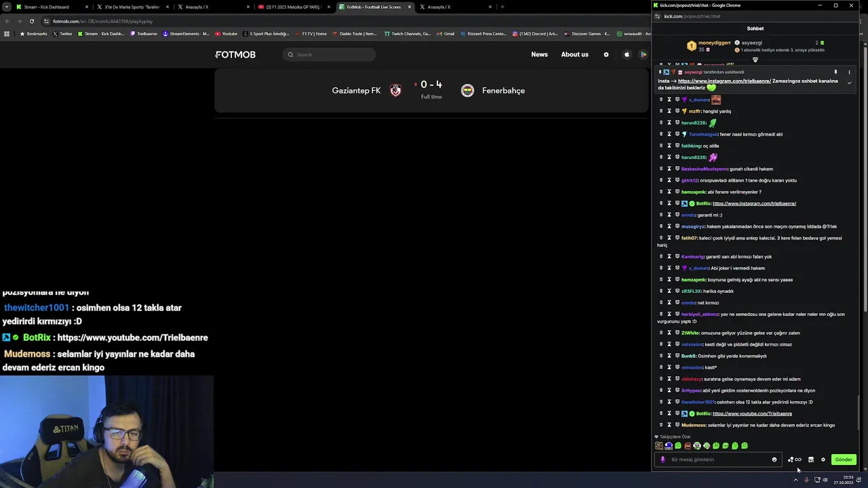The height and width of the screenshot is (488, 868).
Task: Close the FotMob browser tab
Action: [410, 7]
